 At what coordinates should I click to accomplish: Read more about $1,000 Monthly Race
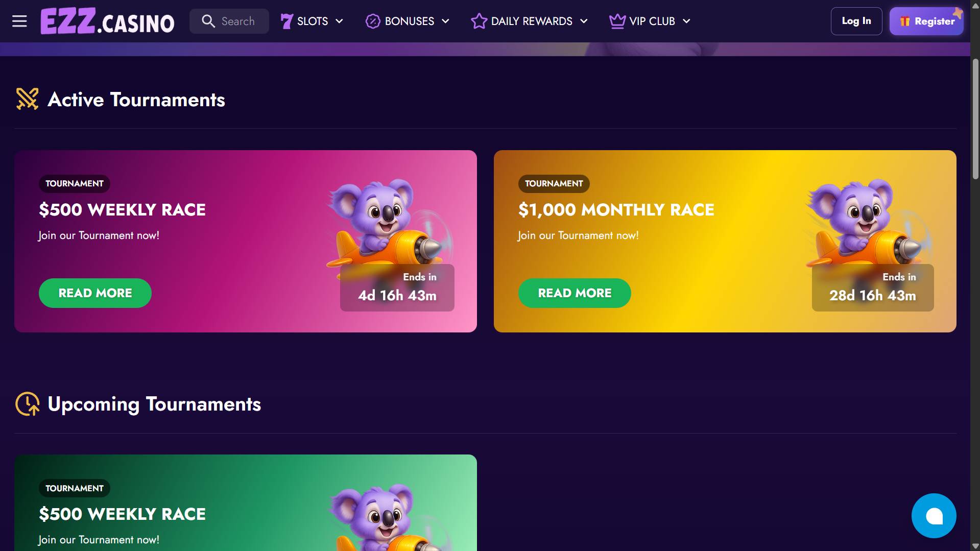click(575, 293)
